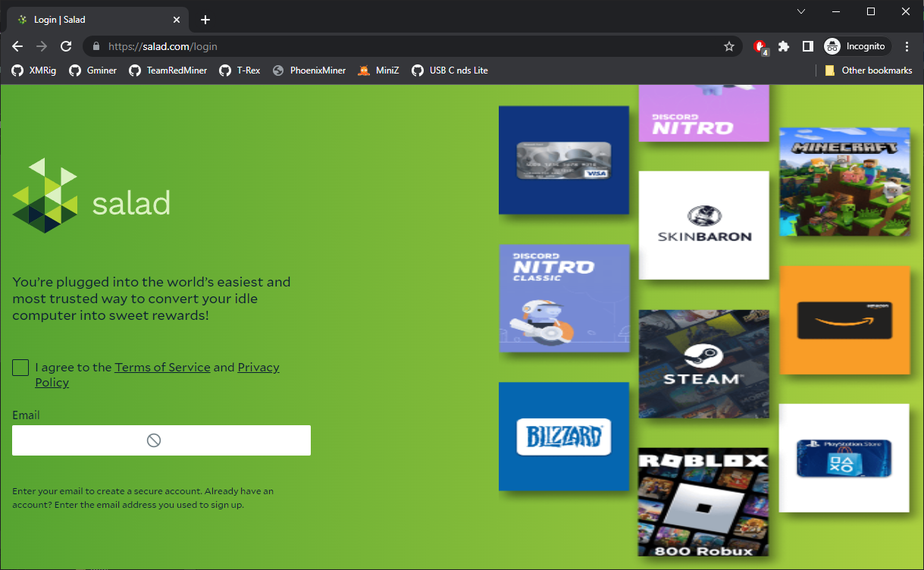The image size is (924, 570).
Task: Click the PlayStation Store card tile
Action: point(844,458)
